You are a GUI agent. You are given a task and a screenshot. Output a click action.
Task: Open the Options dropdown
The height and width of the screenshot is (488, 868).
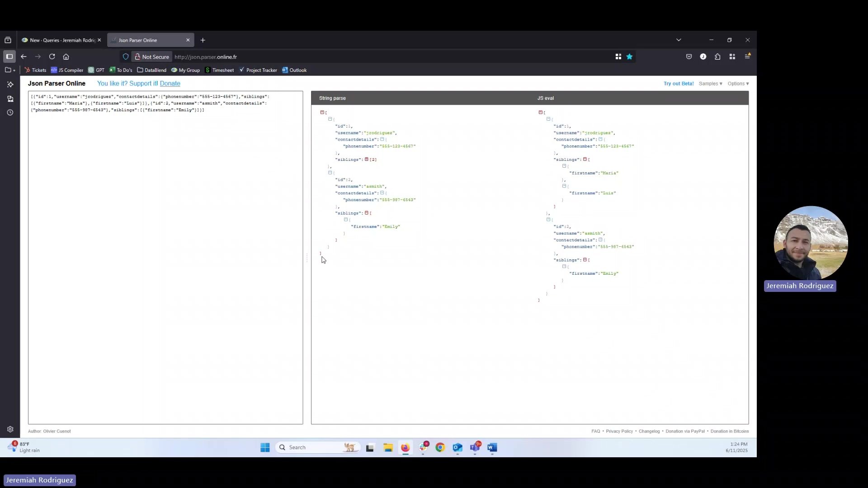point(738,84)
